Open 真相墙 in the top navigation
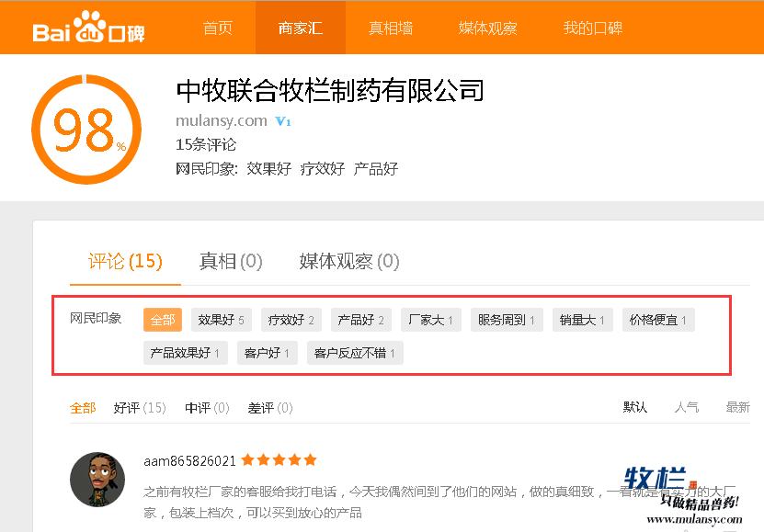 391,28
